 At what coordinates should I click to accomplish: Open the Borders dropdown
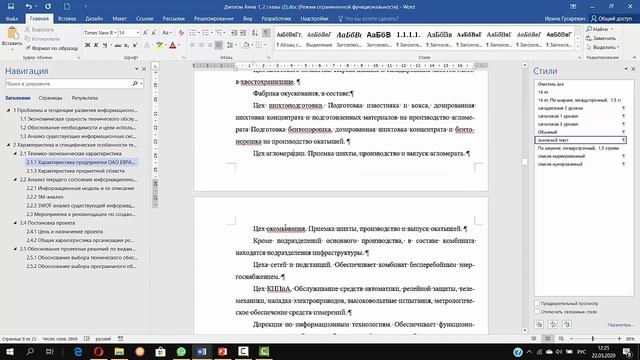point(265,45)
